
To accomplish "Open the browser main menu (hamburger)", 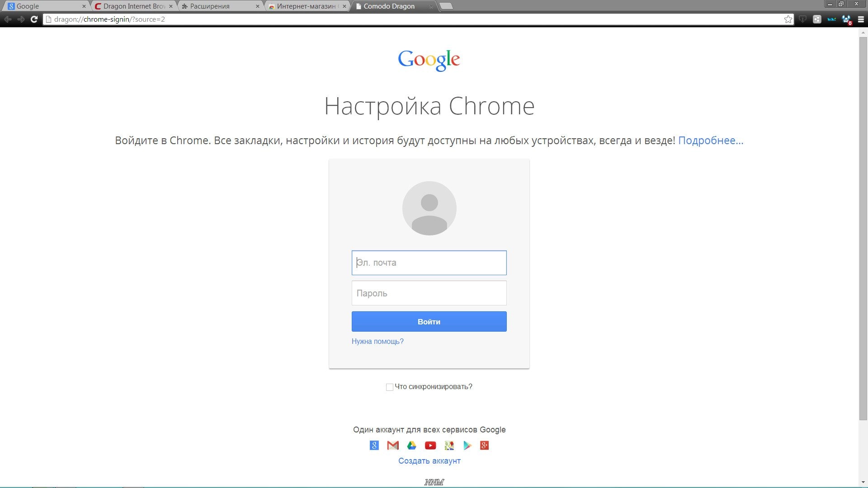I will (861, 19).
